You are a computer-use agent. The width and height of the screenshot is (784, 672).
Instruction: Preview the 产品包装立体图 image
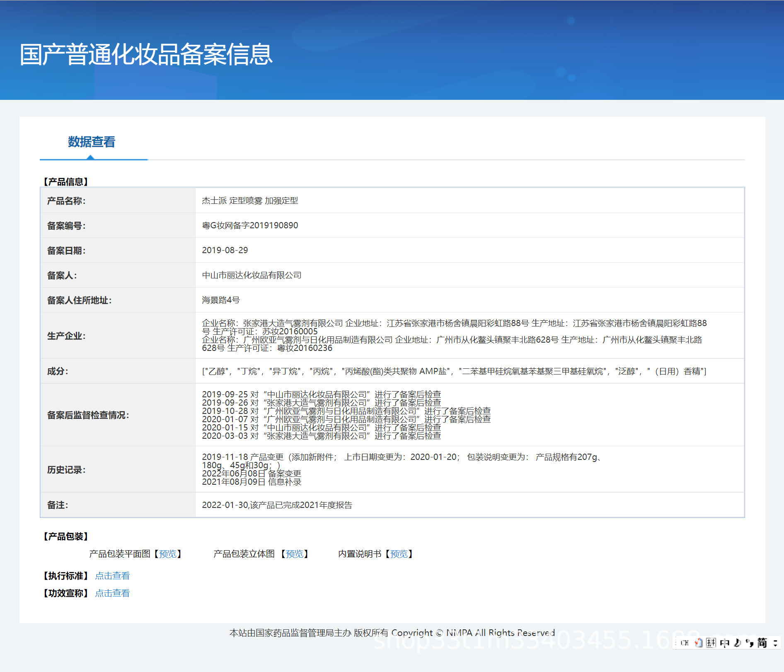pyautogui.click(x=295, y=554)
